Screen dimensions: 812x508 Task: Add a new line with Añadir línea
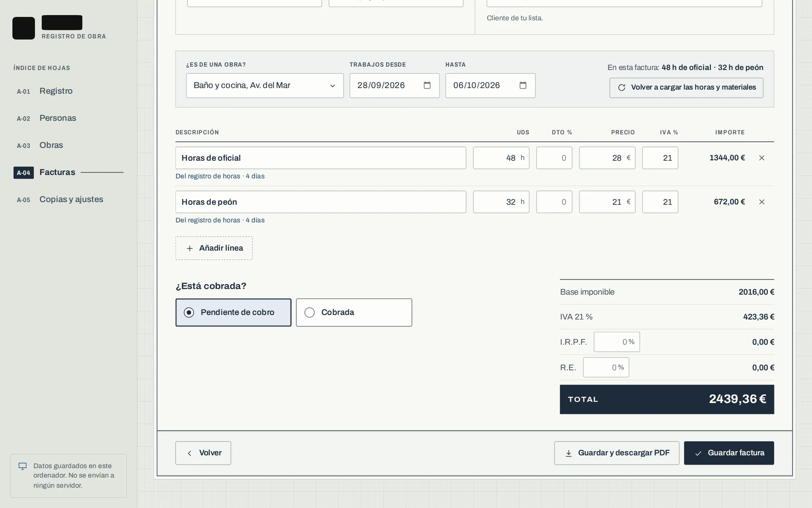[x=214, y=248]
